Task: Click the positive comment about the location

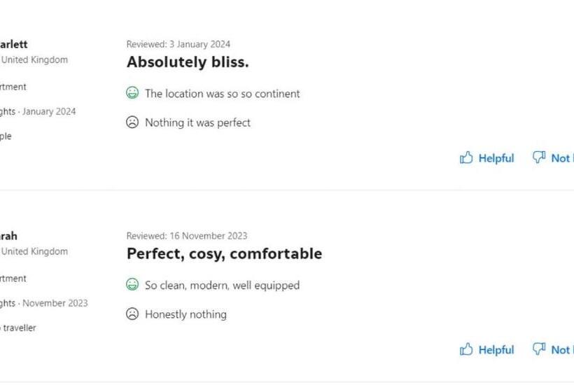Action: click(x=222, y=94)
